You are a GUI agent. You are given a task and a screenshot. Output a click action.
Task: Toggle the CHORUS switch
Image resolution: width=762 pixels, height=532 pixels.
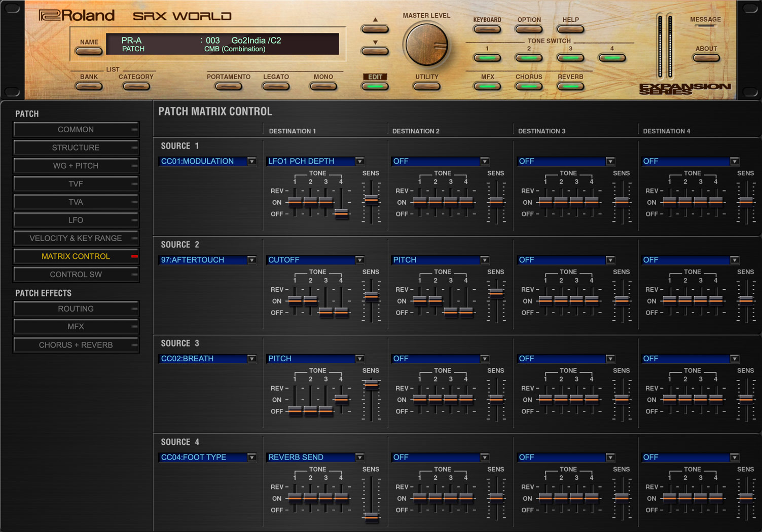tap(529, 86)
